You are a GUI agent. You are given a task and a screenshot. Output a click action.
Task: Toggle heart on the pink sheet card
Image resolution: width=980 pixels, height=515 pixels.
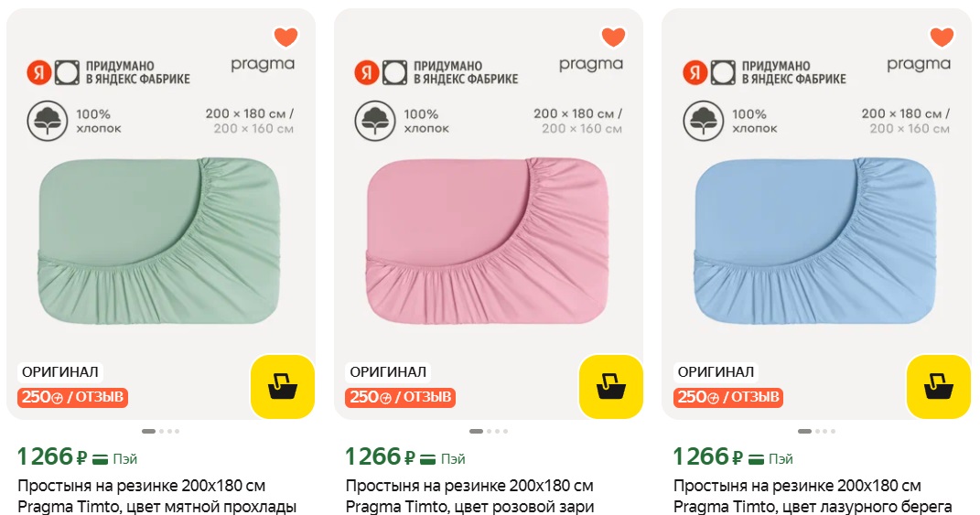click(613, 38)
